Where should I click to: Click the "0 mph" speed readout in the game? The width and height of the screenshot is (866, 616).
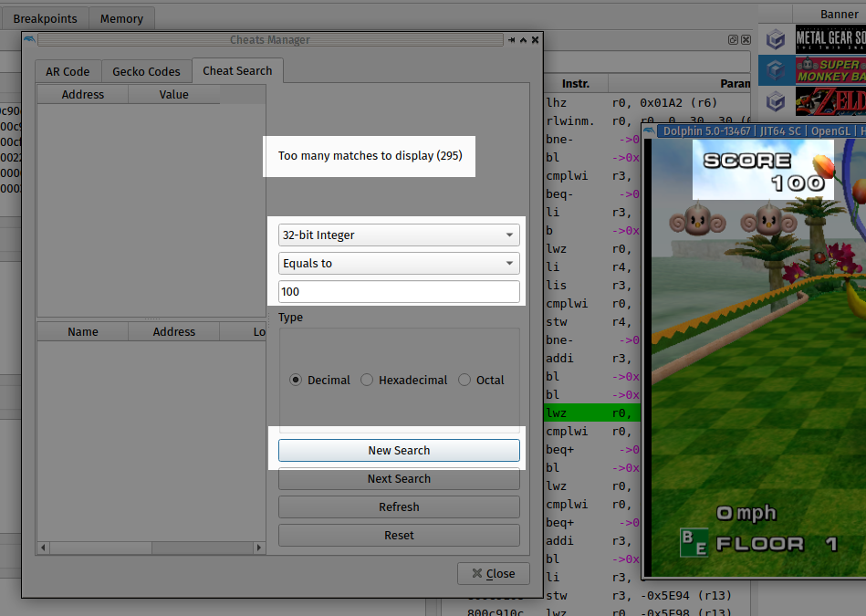746,513
